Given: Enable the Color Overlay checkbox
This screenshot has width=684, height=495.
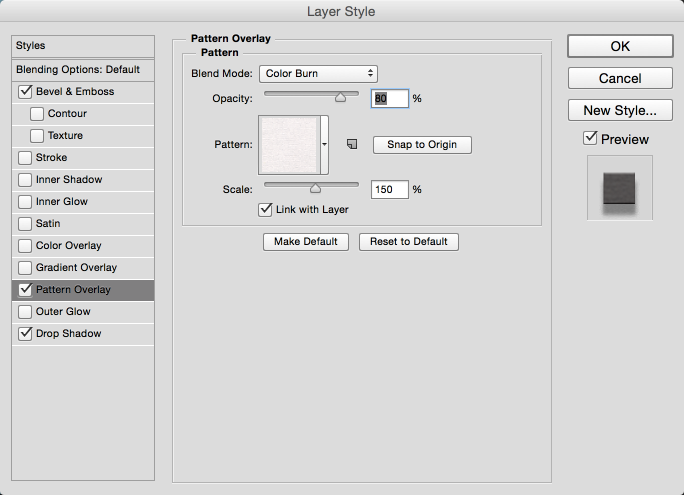Looking at the screenshot, I should point(25,246).
